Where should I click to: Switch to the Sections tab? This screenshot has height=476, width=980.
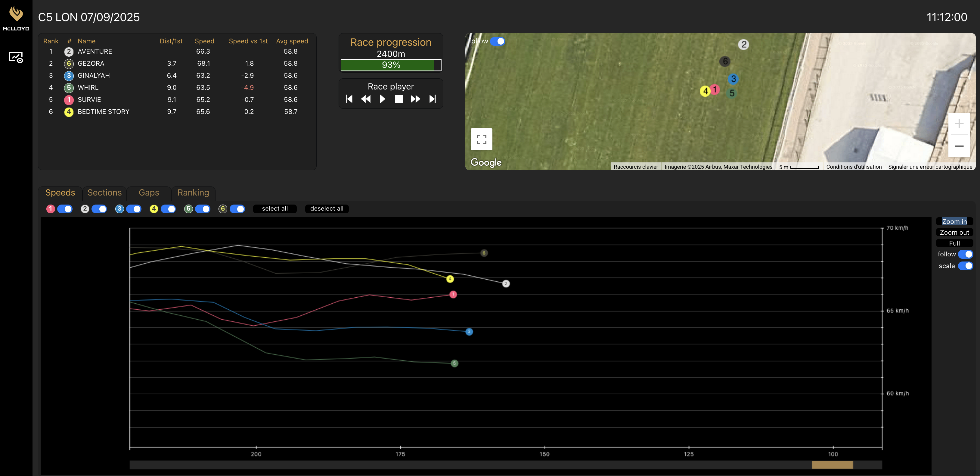[105, 193]
